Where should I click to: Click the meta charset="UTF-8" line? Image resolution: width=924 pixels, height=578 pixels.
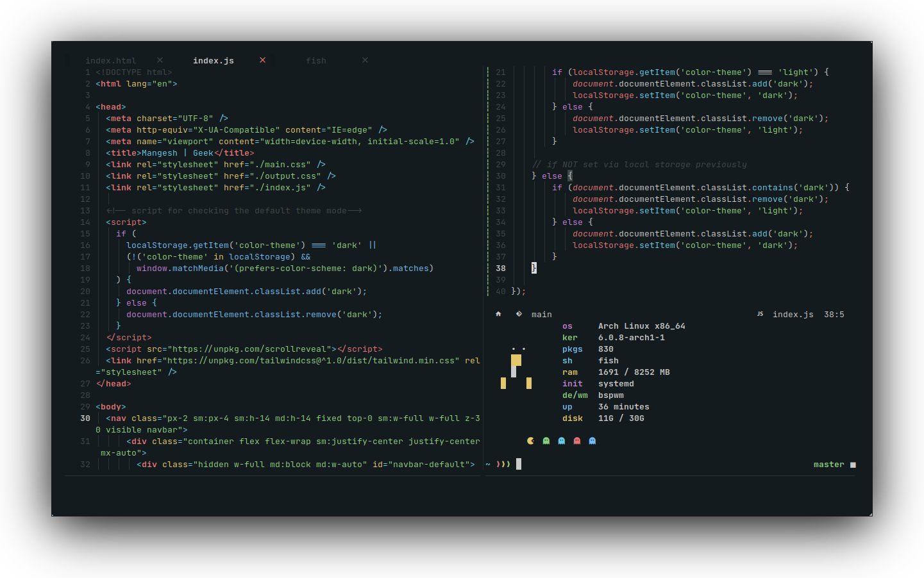[167, 119]
